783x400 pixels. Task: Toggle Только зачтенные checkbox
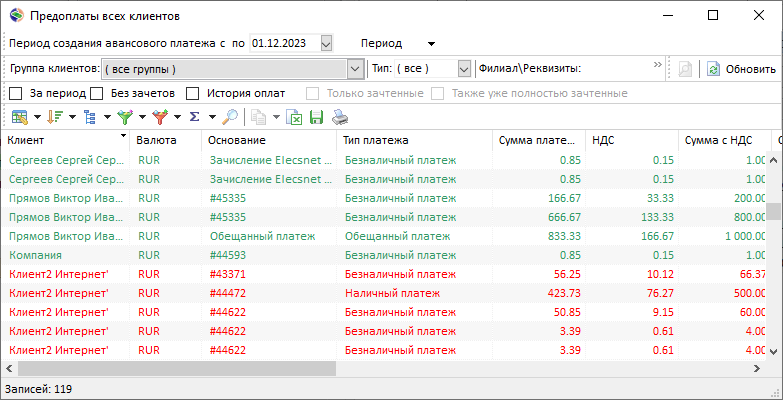[313, 93]
